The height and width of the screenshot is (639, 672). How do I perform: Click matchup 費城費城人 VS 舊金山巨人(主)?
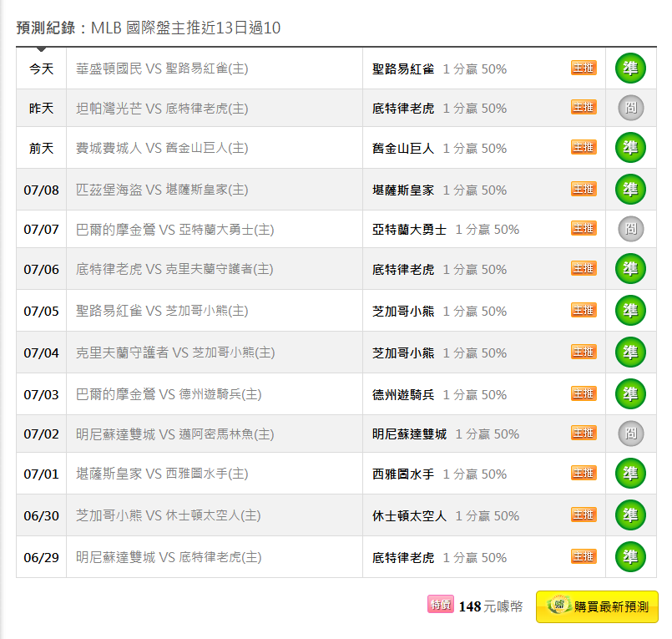pos(162,148)
